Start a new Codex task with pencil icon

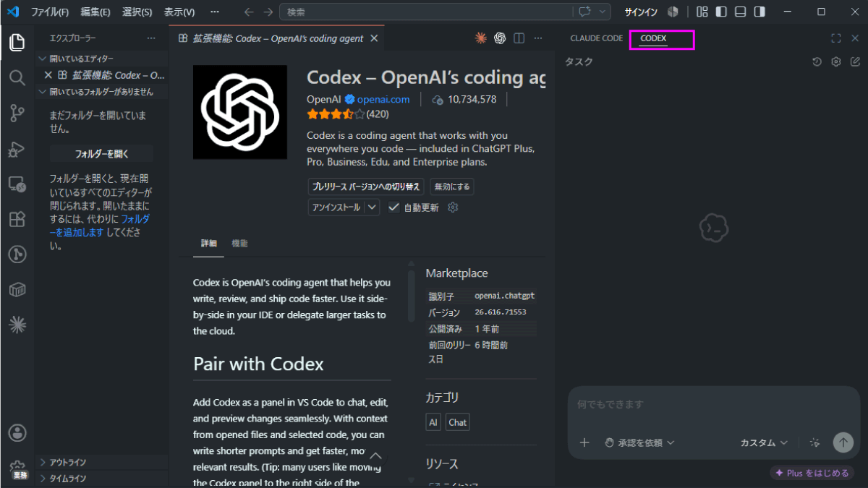click(856, 62)
